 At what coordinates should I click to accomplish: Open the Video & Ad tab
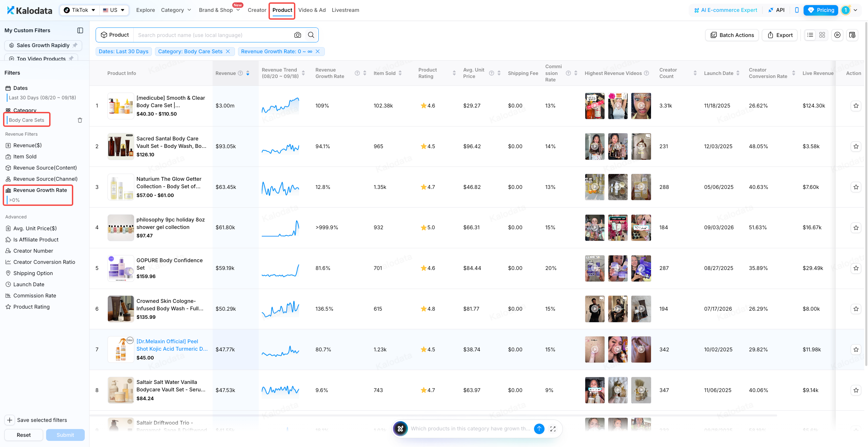tap(312, 10)
